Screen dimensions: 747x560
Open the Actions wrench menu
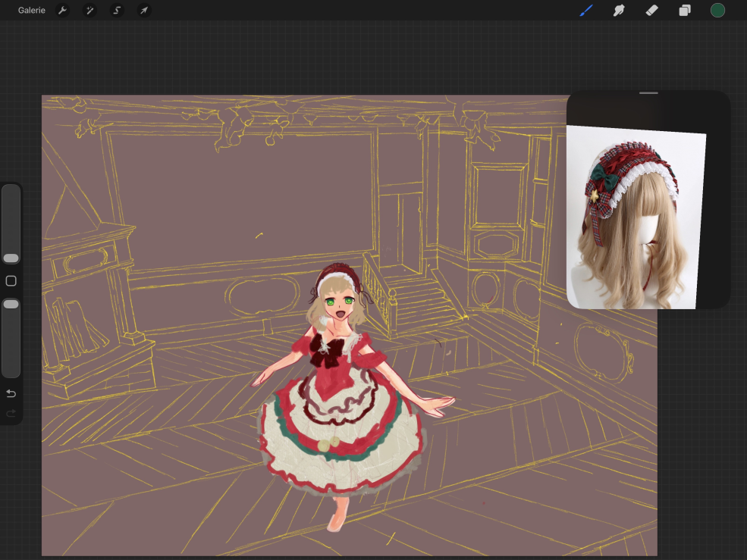tap(62, 11)
